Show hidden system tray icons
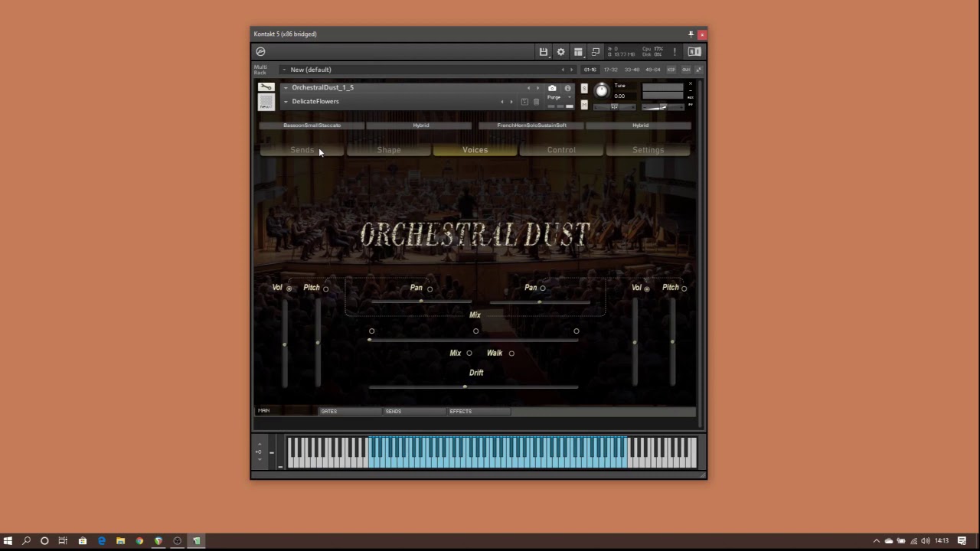This screenshot has width=980, height=551. (877, 541)
